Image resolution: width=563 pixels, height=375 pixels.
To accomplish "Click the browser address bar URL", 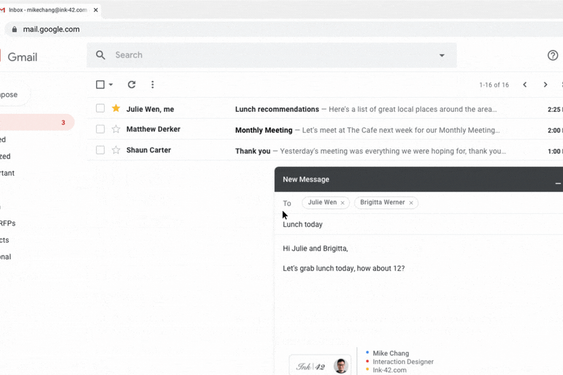I will (x=51, y=29).
